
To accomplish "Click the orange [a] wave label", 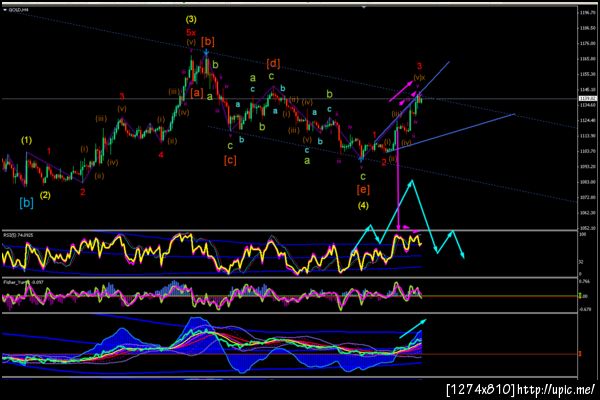I will pos(197,93).
